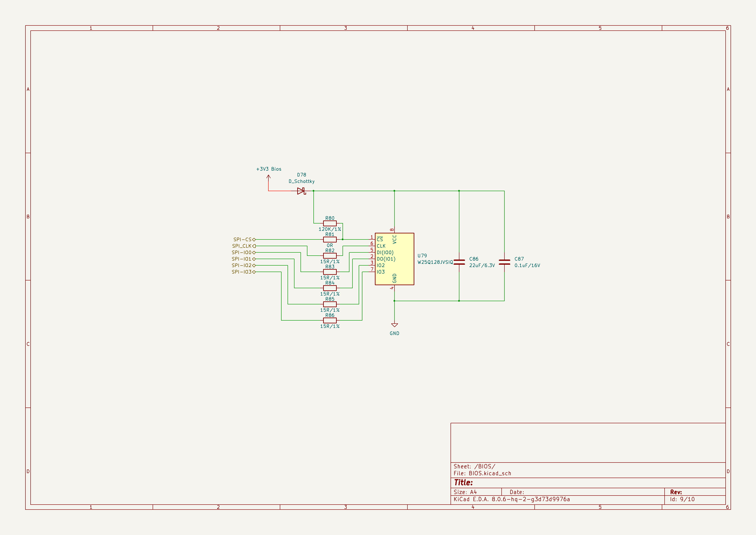The height and width of the screenshot is (535, 756).
Task: Click the C86 22uF capacitor symbol
Action: tap(459, 262)
